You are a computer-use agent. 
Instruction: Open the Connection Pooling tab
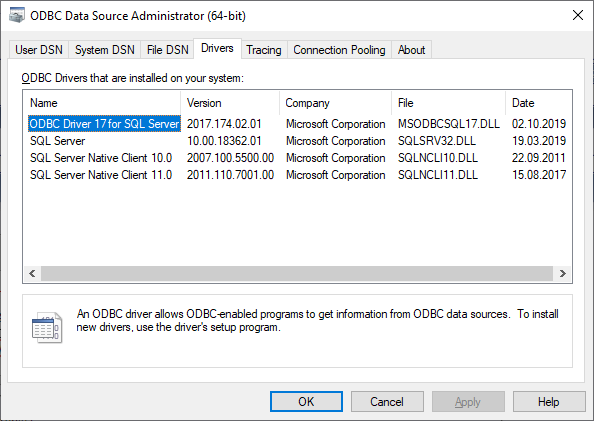tap(339, 50)
